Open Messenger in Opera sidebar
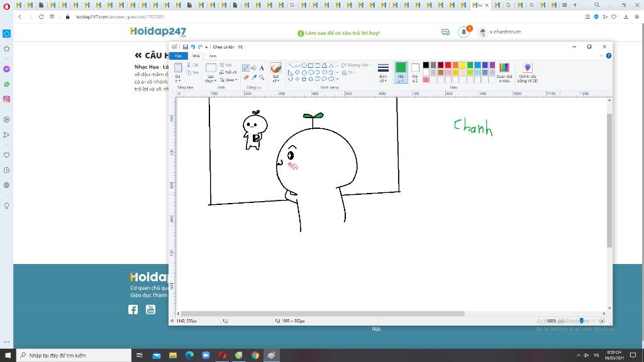This screenshot has height=362, width=644. [6, 69]
